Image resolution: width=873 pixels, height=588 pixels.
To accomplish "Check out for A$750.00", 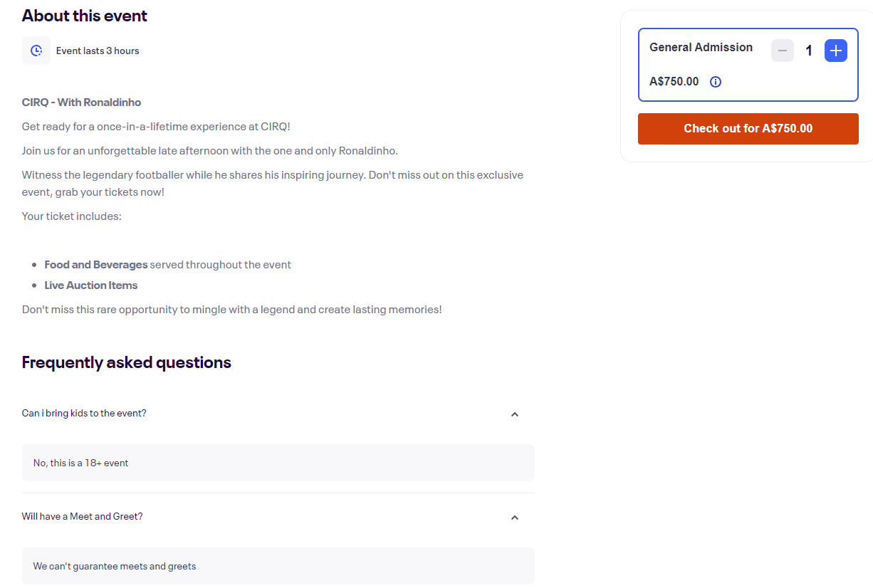I will 748,129.
